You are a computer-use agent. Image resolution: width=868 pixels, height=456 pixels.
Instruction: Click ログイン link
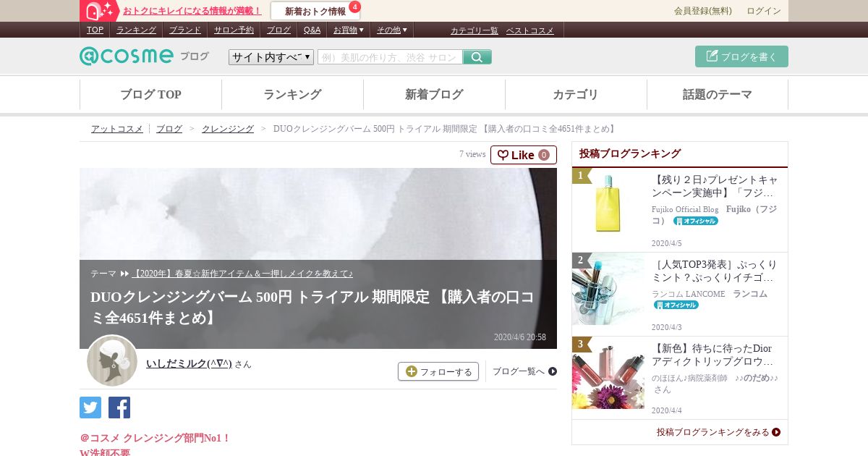pyautogui.click(x=764, y=11)
